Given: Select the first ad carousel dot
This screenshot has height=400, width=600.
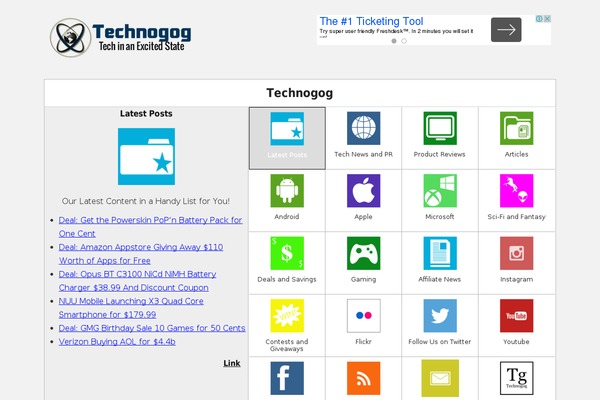Looking at the screenshot, I should point(394,41).
